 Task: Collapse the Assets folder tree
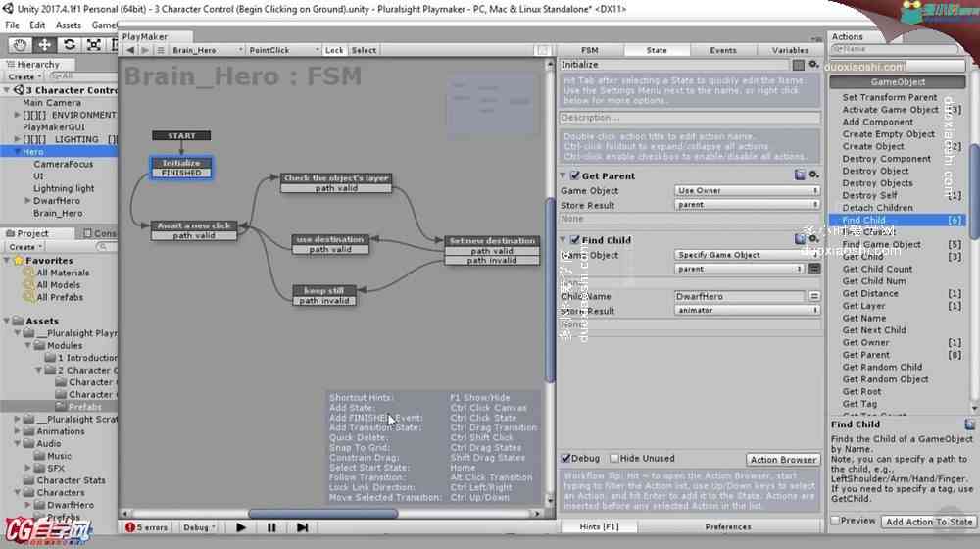(x=7, y=321)
